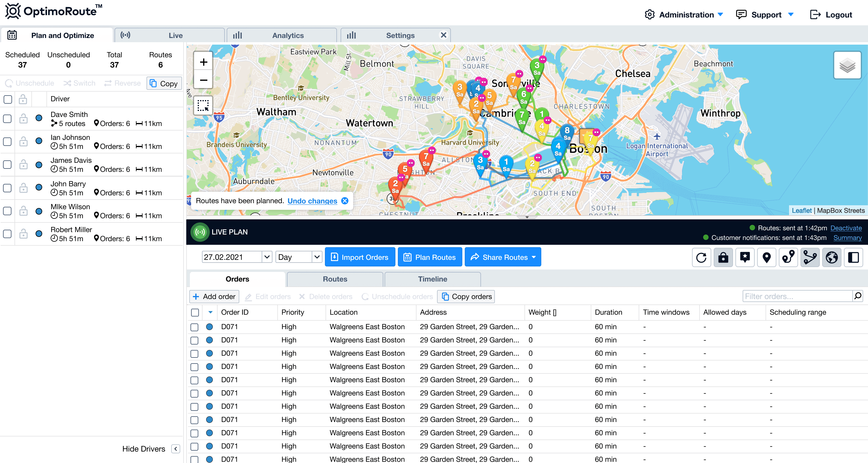The image size is (868, 463).
Task: Open the orders table column selection arrow
Action: (211, 312)
